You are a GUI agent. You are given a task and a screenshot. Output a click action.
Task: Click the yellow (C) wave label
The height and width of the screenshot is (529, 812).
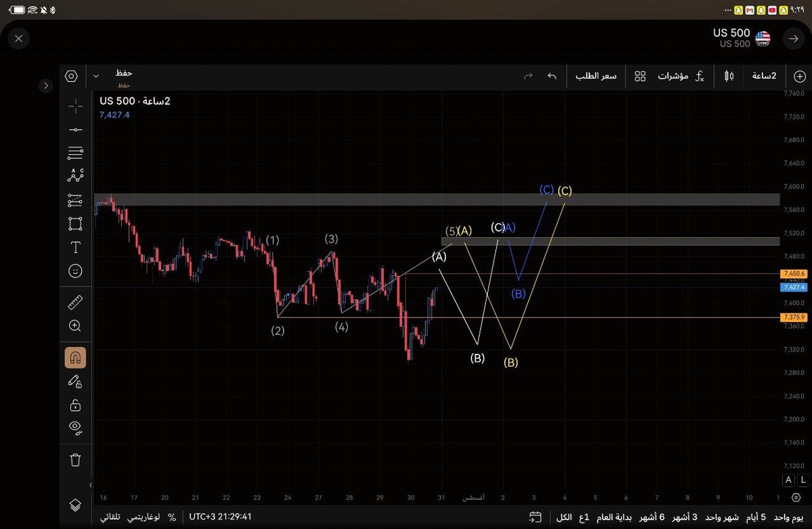pos(564,191)
